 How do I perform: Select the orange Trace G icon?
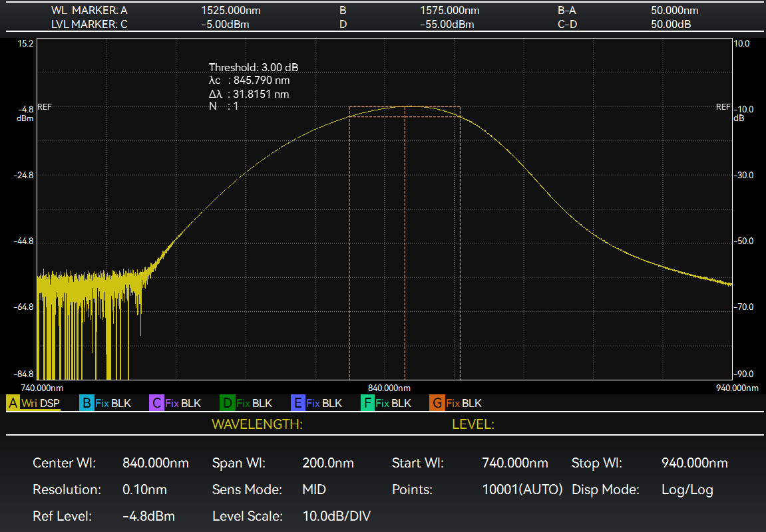437,403
